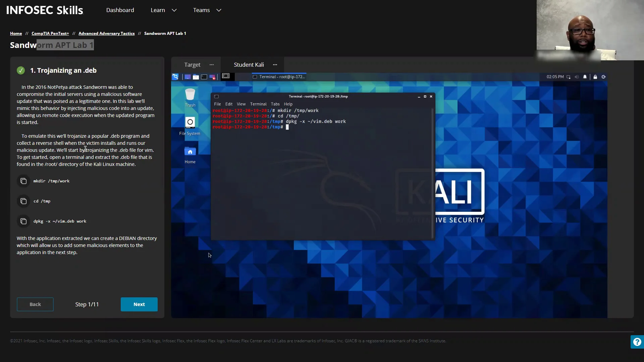Screen dimensions: 644x362
Task: Click the Back step button
Action: tap(35, 304)
